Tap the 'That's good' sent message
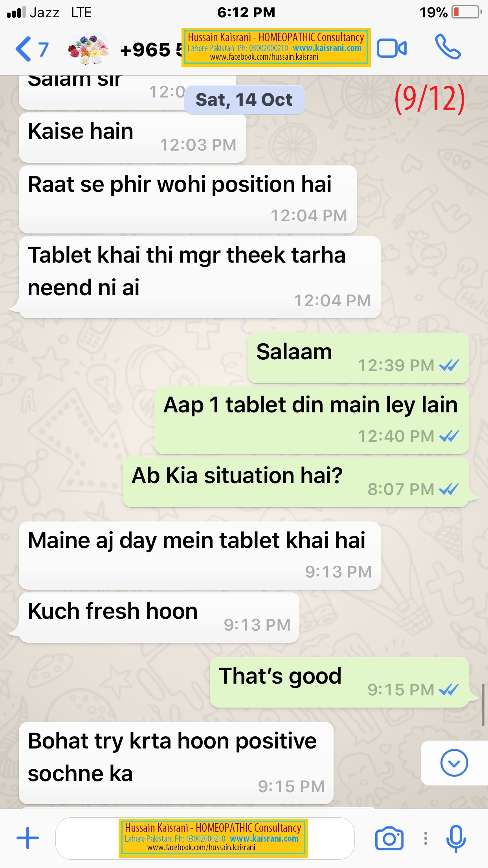Screen dimensions: 488x868 pos(339,682)
